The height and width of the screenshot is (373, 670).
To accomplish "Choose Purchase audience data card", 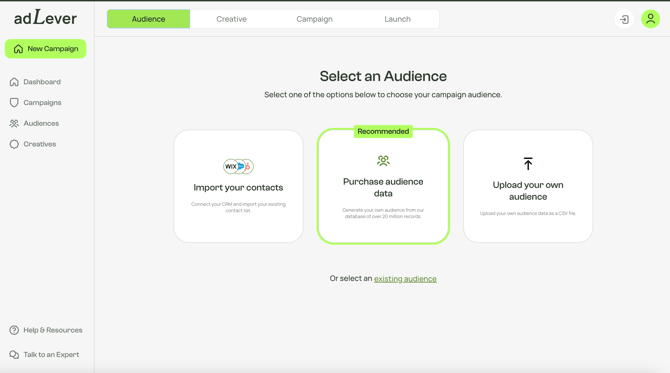I will click(383, 186).
